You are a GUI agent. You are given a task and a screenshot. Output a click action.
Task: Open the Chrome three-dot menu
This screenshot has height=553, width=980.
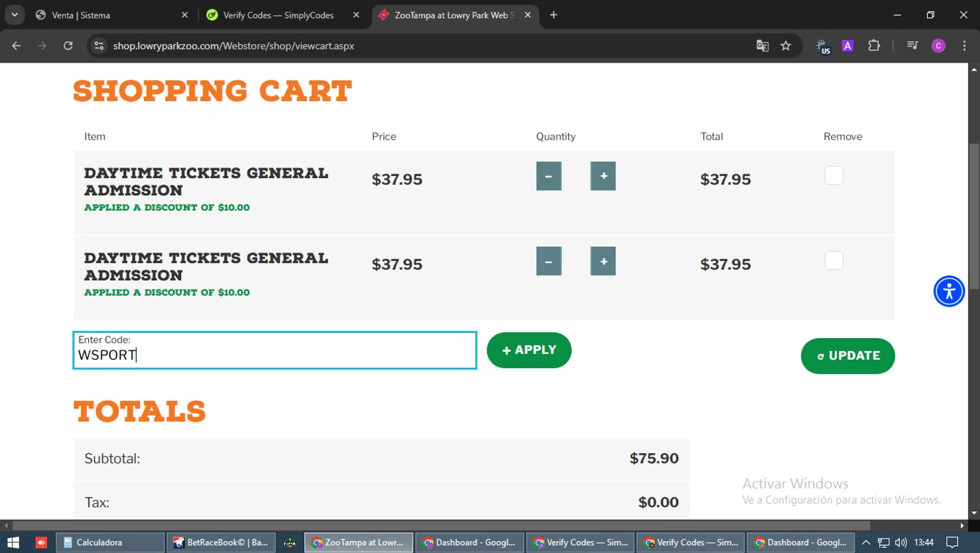[x=964, y=46]
